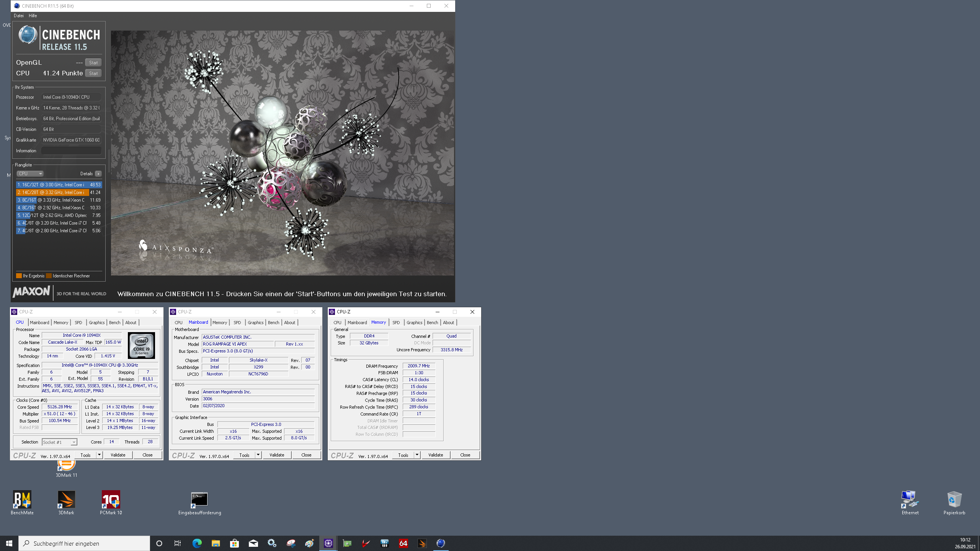Select ranking entry 16C/32T @ 3.00 GHz
Image resolution: width=980 pixels, height=551 pixels.
tap(59, 185)
